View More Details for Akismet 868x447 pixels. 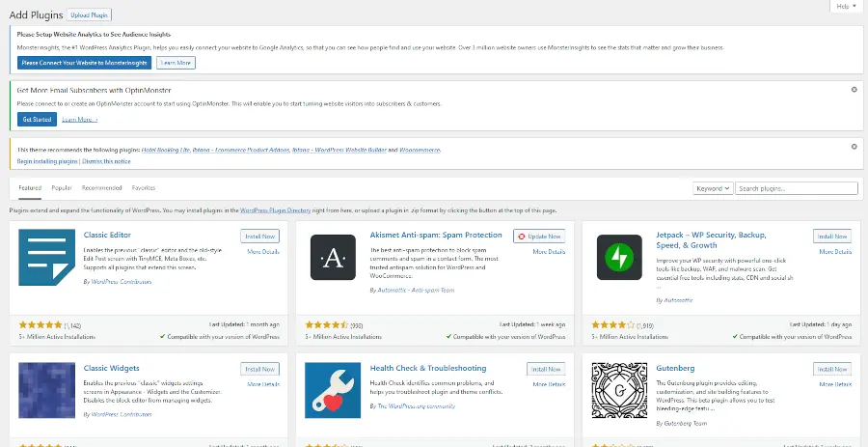549,251
